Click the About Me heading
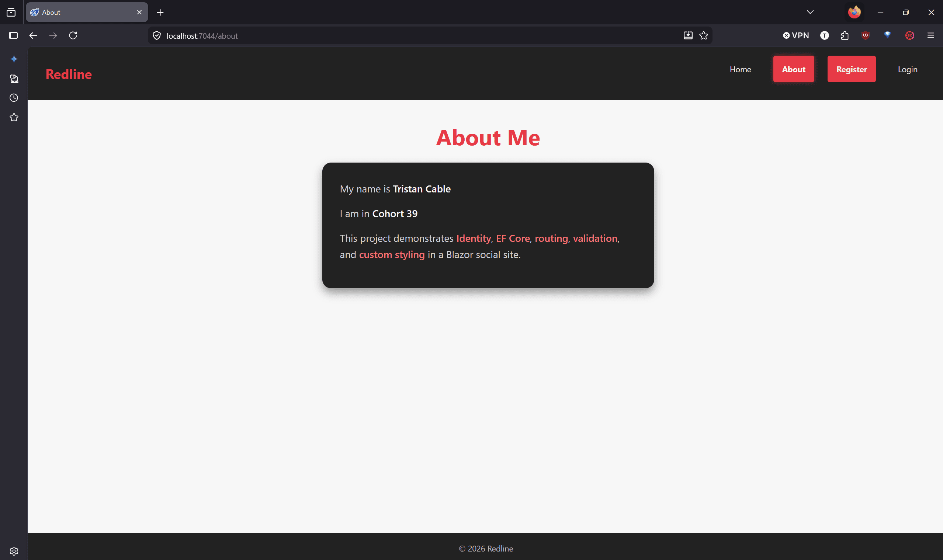943x560 pixels. (488, 138)
